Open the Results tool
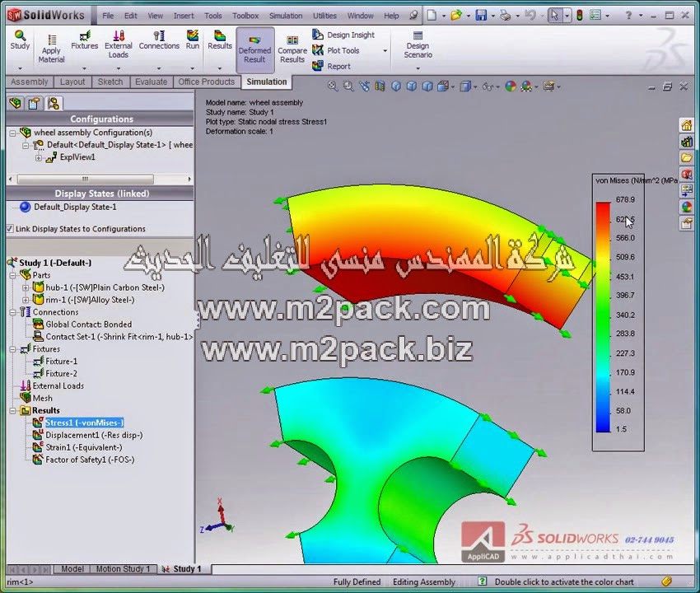This screenshot has height=593, width=700. (x=220, y=40)
